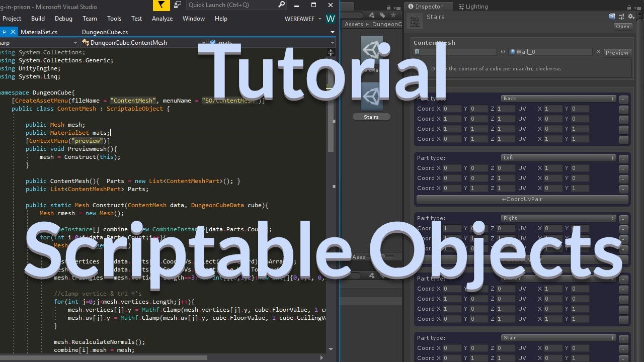
Task: Click the Open button in Inspector
Action: pos(622,27)
